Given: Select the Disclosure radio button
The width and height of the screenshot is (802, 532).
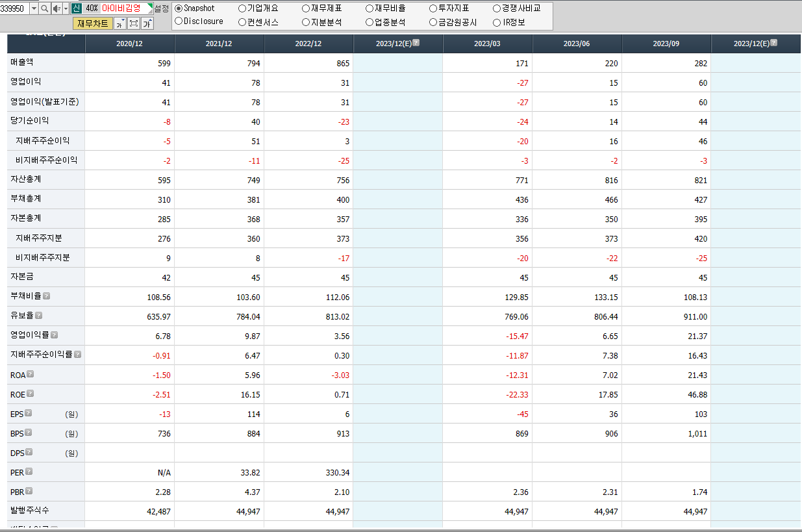Looking at the screenshot, I should [179, 21].
